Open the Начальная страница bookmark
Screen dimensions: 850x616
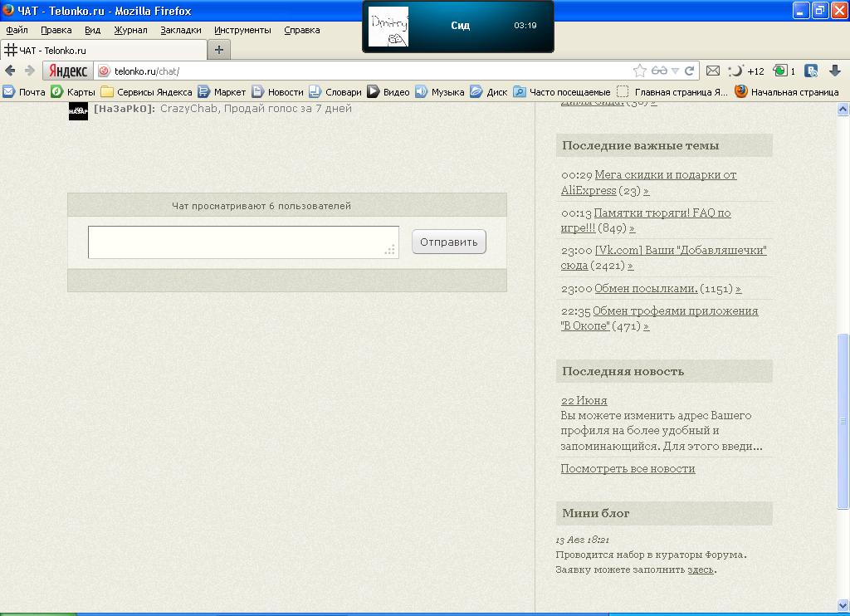787,92
